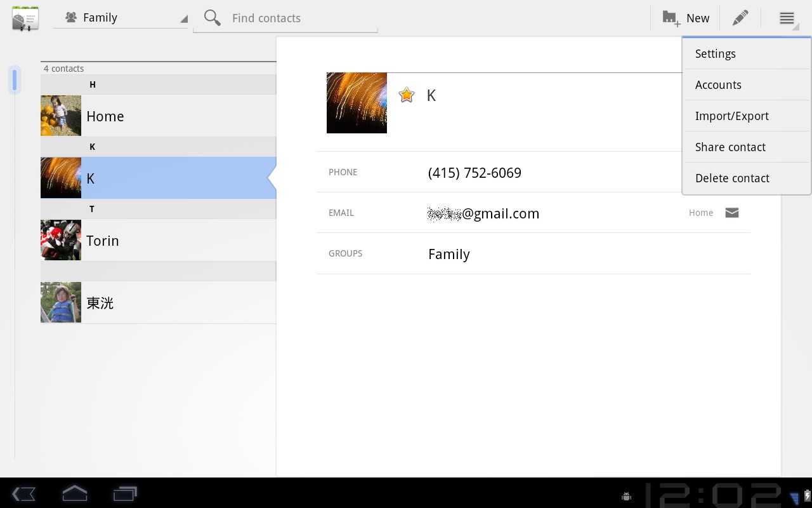Tap the overflow menu icon
This screenshot has height=508, width=812.
787,18
